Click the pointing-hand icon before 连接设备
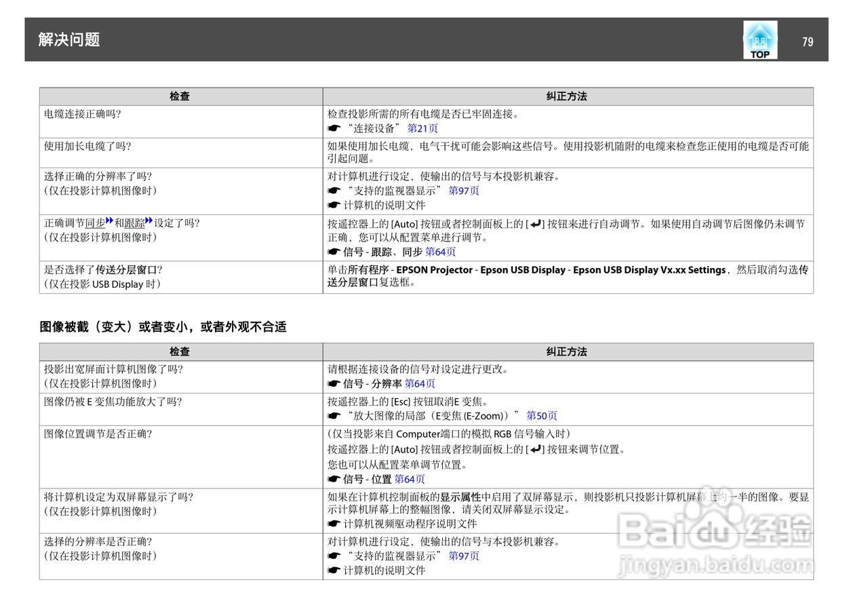The image size is (868, 614). coord(334,128)
